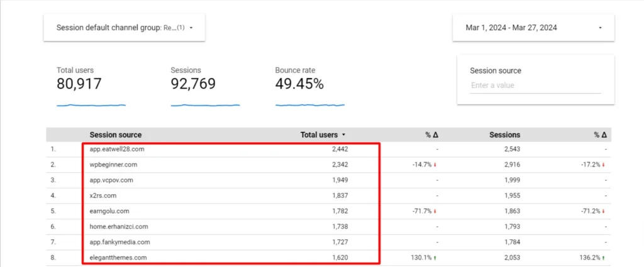
Task: Click the Sessions sparkline chart
Action: (x=206, y=105)
